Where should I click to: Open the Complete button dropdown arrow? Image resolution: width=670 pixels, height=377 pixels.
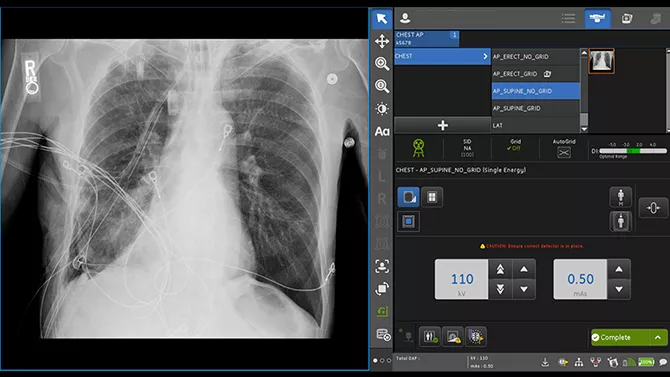pyautogui.click(x=658, y=338)
